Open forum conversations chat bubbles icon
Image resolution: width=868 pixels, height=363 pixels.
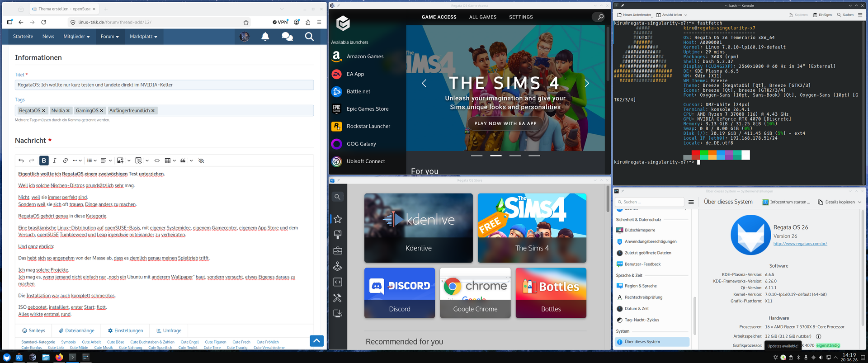pos(287,37)
